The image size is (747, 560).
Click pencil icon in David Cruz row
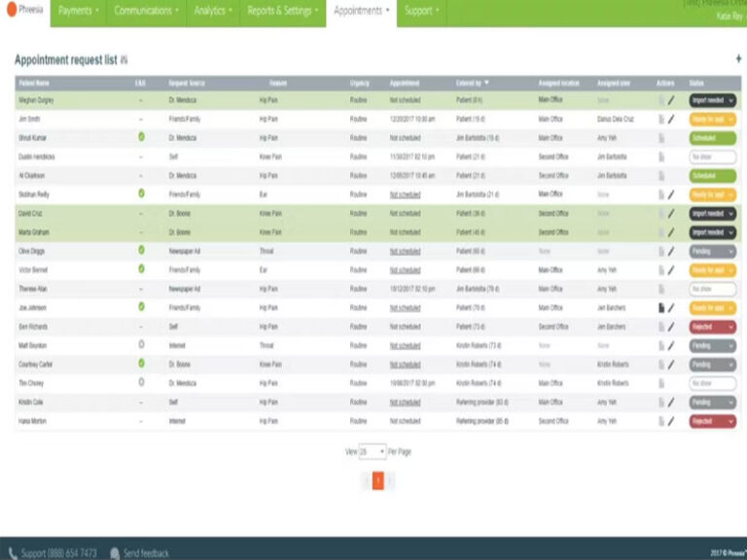pos(671,213)
